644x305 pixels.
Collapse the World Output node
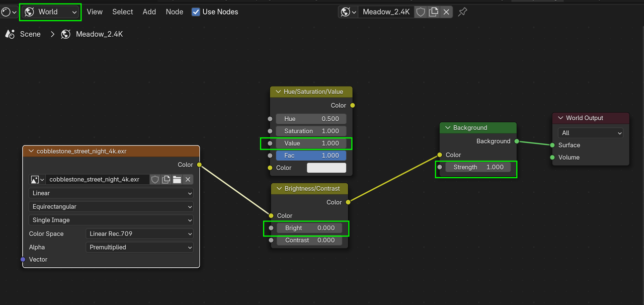click(560, 118)
